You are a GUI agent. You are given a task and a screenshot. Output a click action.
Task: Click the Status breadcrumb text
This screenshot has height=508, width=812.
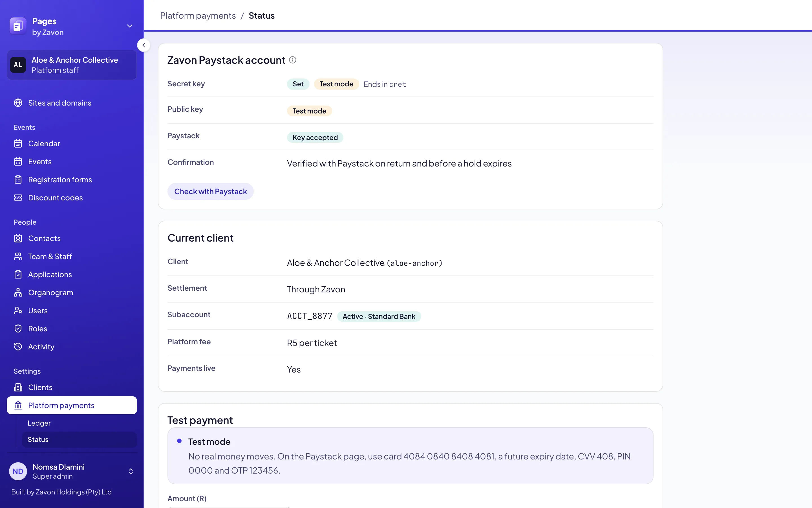261,16
